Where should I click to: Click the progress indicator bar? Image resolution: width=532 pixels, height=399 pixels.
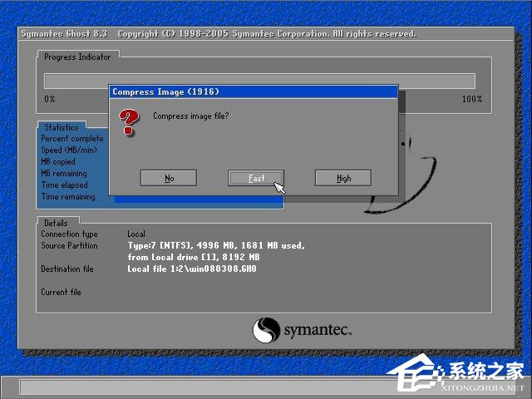[259, 81]
